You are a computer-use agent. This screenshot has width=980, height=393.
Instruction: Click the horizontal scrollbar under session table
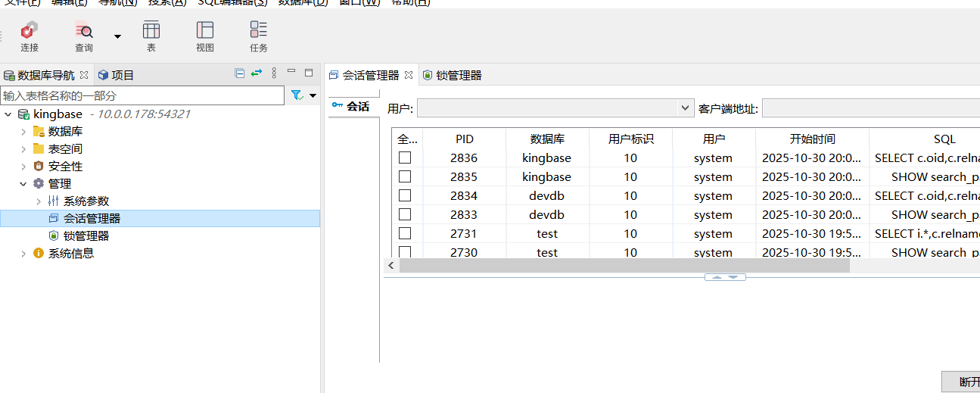click(624, 266)
